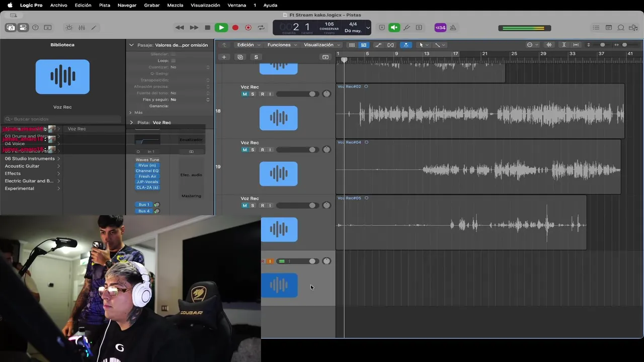
Task: Open the Mixer button in control bar
Action: coord(82,28)
